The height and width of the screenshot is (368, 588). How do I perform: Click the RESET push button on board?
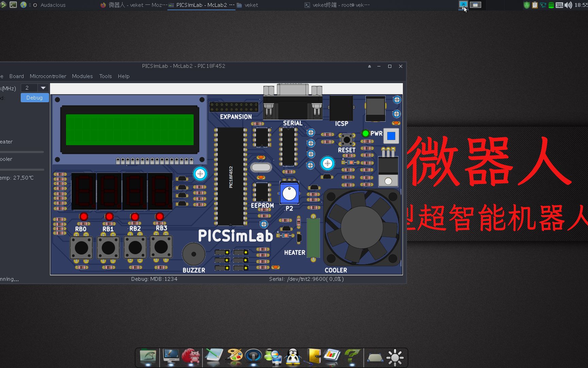(346, 140)
